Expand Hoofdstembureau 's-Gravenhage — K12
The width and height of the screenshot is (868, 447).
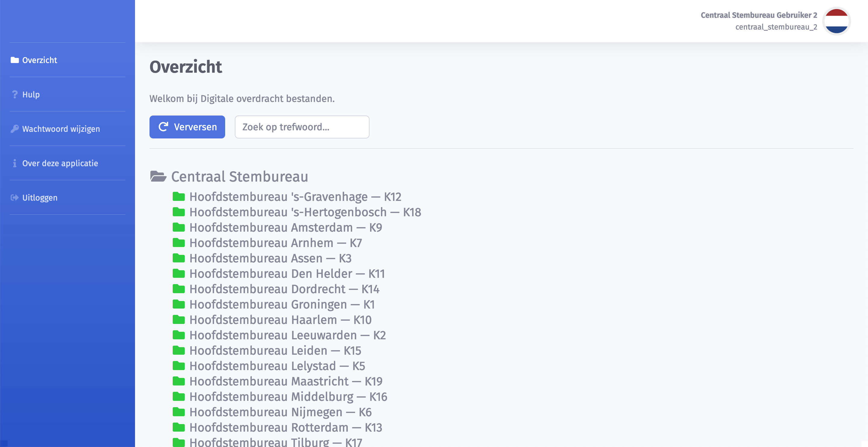click(x=295, y=197)
